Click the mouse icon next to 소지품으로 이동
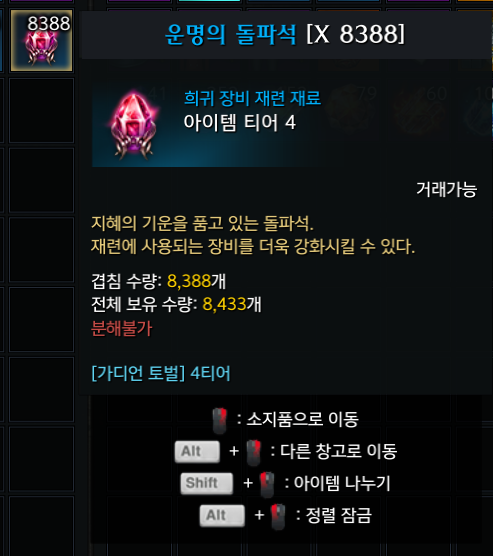 [x=220, y=421]
